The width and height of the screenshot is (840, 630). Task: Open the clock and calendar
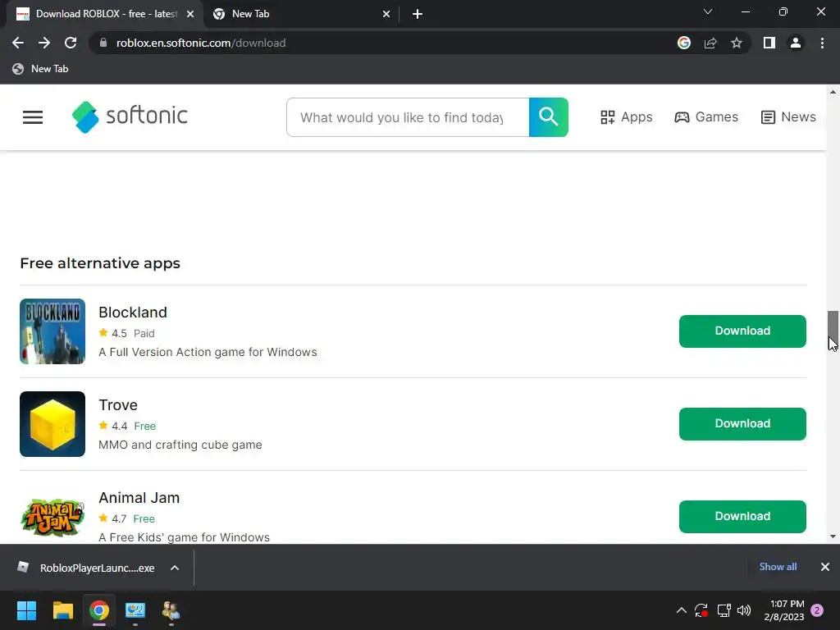pyautogui.click(x=784, y=610)
